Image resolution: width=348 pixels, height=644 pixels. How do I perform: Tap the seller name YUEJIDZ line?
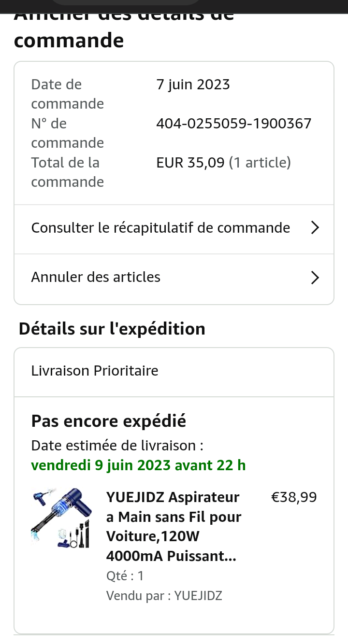tap(164, 595)
